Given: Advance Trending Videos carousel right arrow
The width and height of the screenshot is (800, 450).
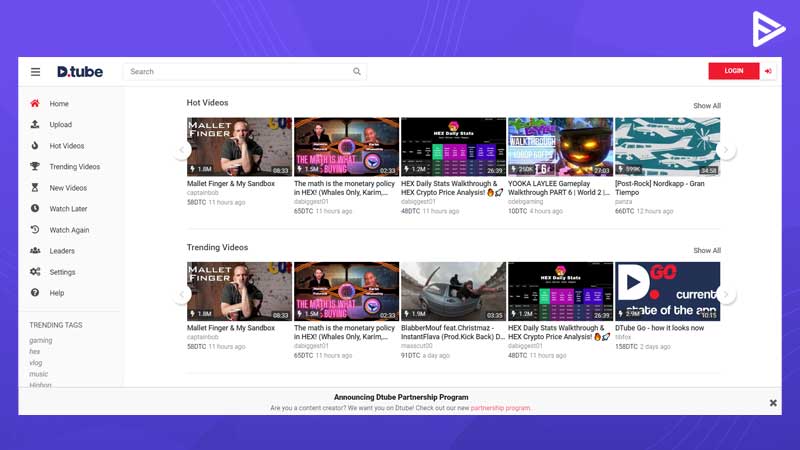Looking at the screenshot, I should point(726,294).
